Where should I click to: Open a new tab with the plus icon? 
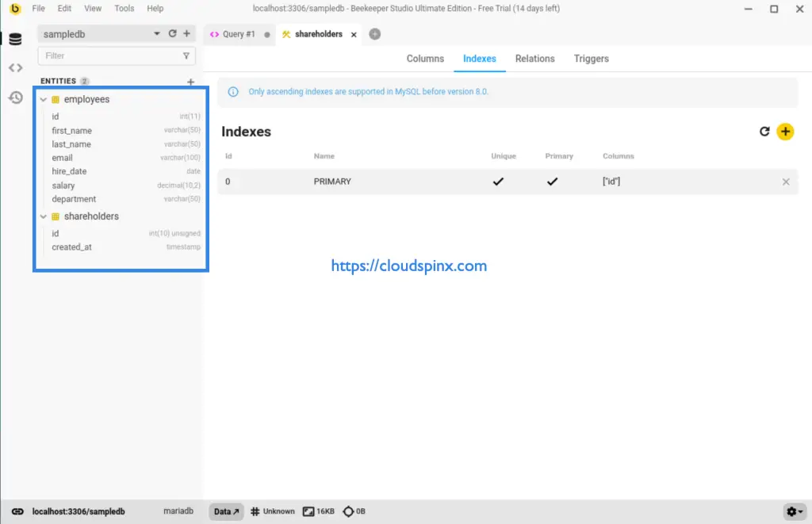(373, 34)
